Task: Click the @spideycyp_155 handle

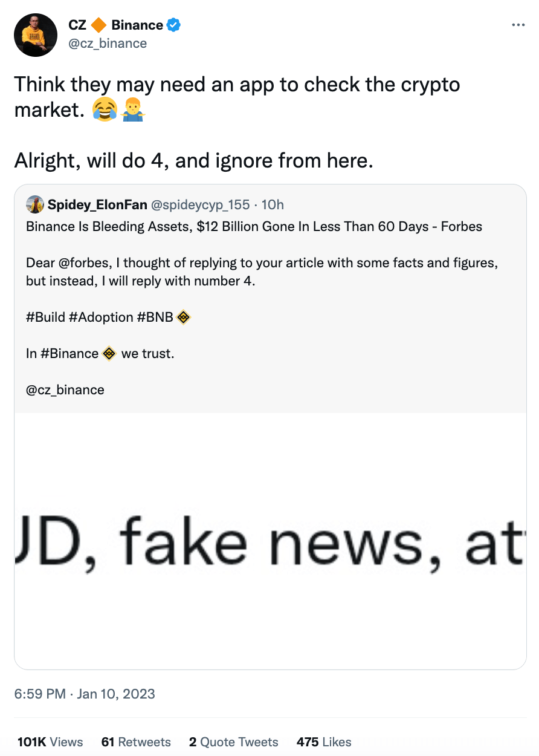Action: pyautogui.click(x=201, y=205)
